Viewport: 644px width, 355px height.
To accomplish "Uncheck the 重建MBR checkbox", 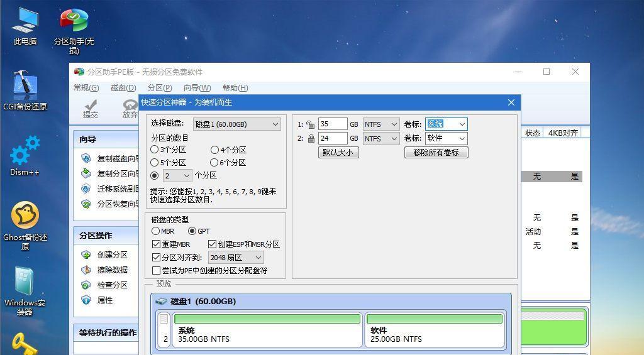I will (156, 244).
